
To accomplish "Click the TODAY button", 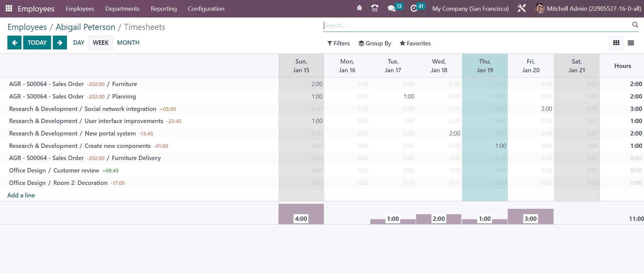I will 37,43.
